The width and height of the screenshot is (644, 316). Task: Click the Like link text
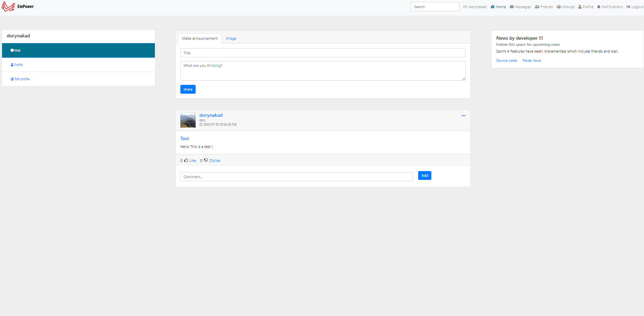(x=193, y=161)
